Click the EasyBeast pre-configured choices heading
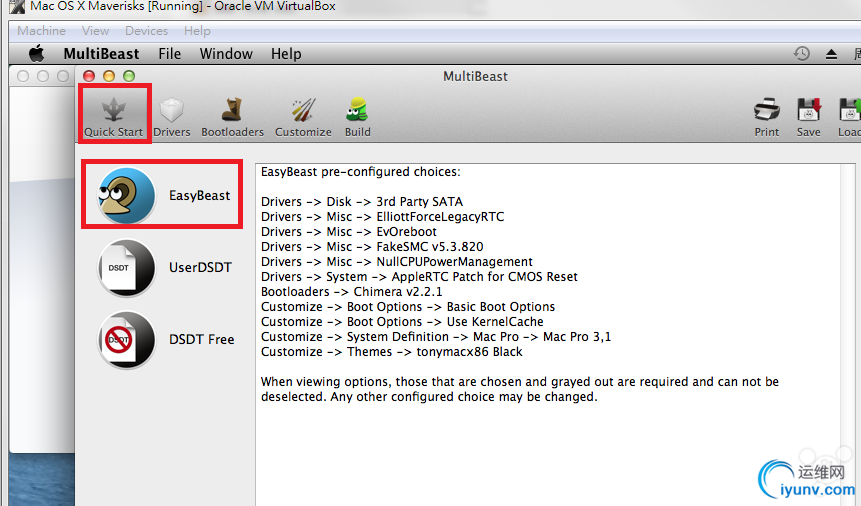 click(x=361, y=172)
